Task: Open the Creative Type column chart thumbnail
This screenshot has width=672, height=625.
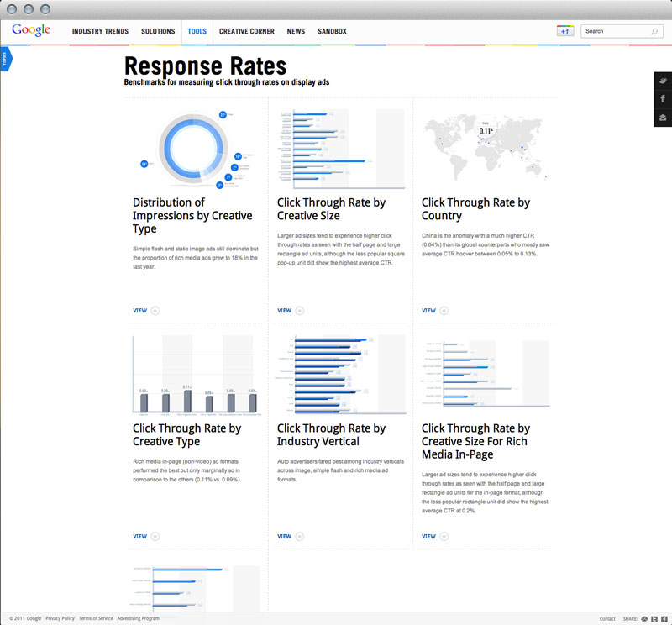Action: (x=196, y=375)
